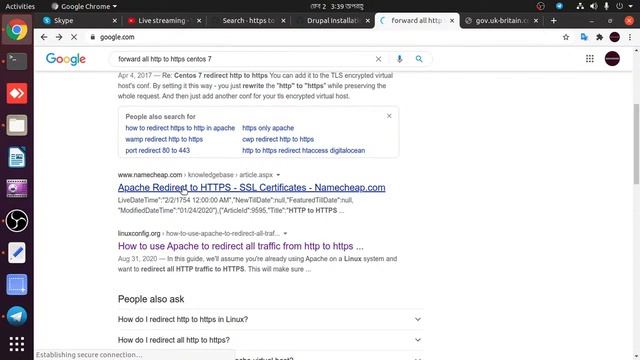Go forward in browser history
Viewport: 640px width, 360px height.
[59, 37]
